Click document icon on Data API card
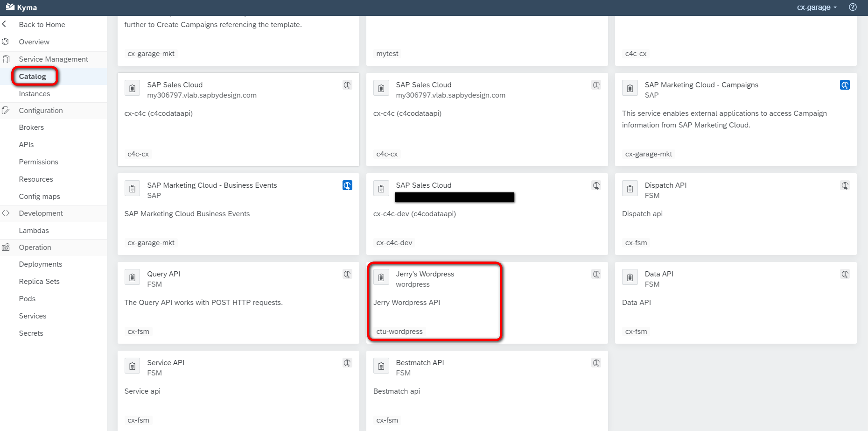 pyautogui.click(x=630, y=277)
